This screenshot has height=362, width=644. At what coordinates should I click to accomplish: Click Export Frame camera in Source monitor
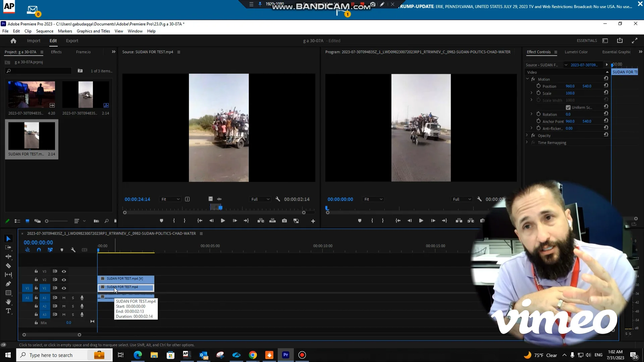pyautogui.click(x=284, y=221)
